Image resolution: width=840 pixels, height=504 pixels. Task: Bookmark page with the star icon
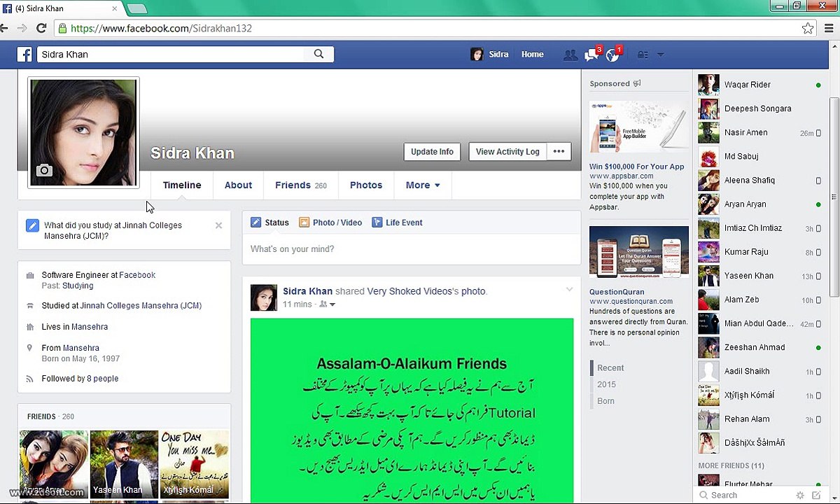(x=808, y=28)
